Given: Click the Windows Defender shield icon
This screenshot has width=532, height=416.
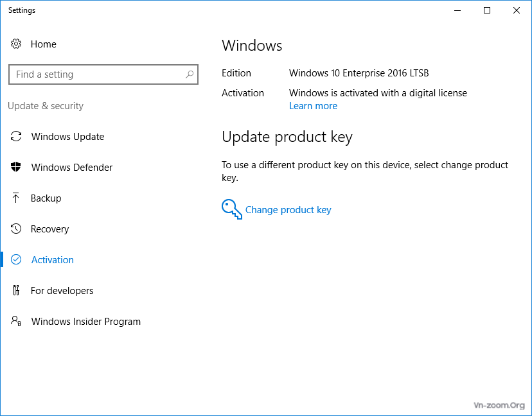Looking at the screenshot, I should pos(16,167).
